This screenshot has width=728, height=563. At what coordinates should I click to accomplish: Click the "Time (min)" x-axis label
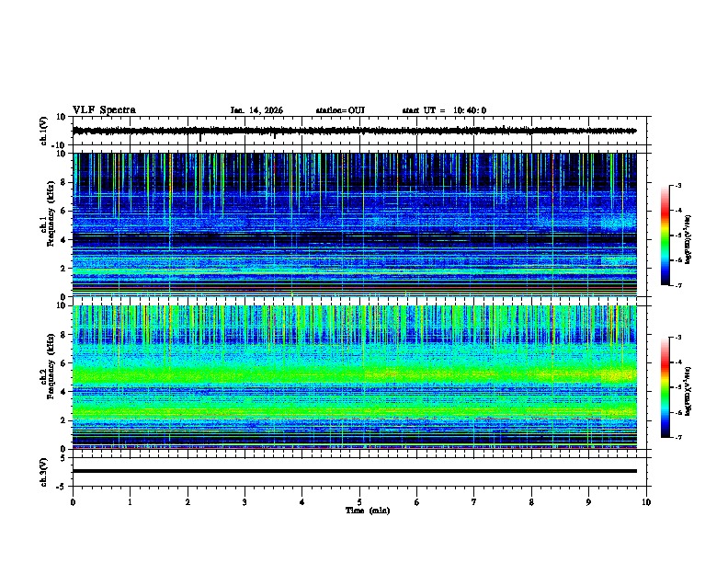pyautogui.click(x=368, y=511)
